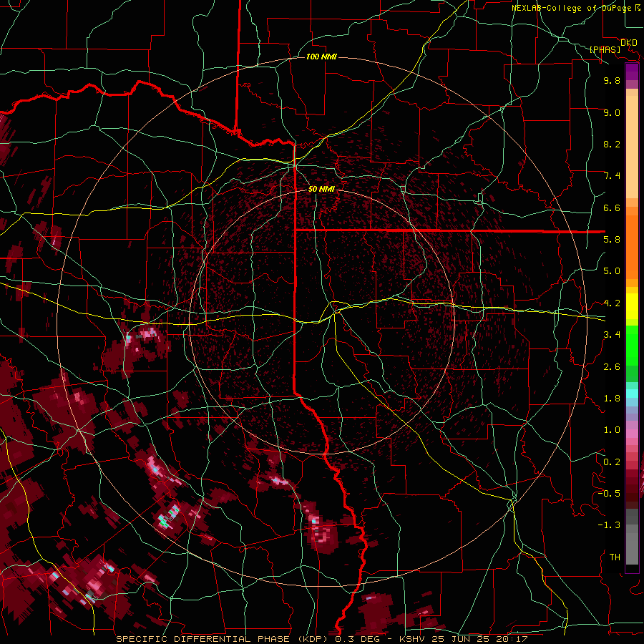Image resolution: width=644 pixels, height=644 pixels.
Task: Click the 6.6 value on color scale
Action: (612, 208)
